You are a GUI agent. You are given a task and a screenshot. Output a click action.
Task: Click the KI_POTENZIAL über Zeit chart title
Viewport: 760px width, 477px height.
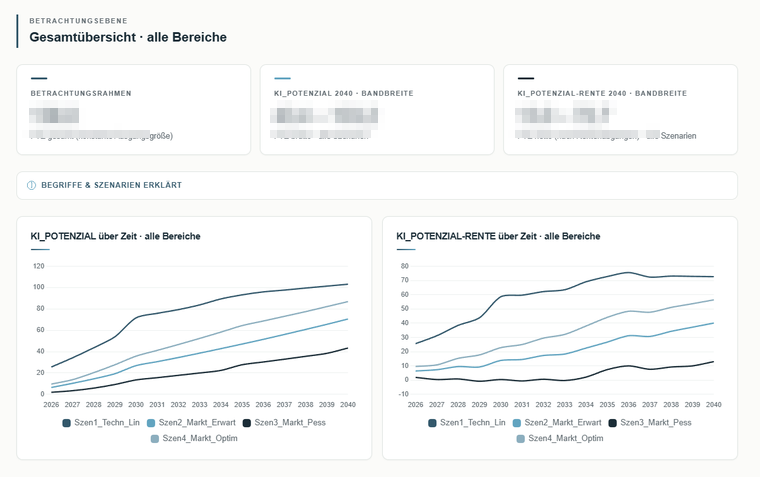tap(115, 236)
